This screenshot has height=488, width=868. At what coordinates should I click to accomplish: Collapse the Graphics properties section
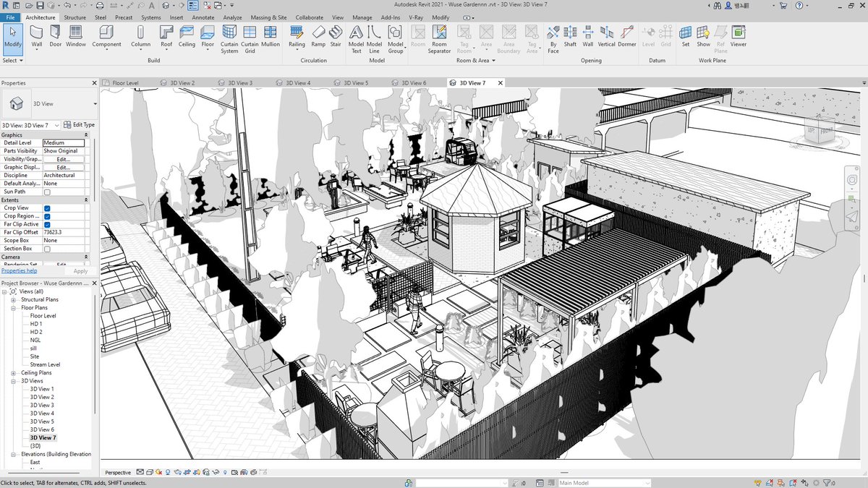click(x=88, y=135)
